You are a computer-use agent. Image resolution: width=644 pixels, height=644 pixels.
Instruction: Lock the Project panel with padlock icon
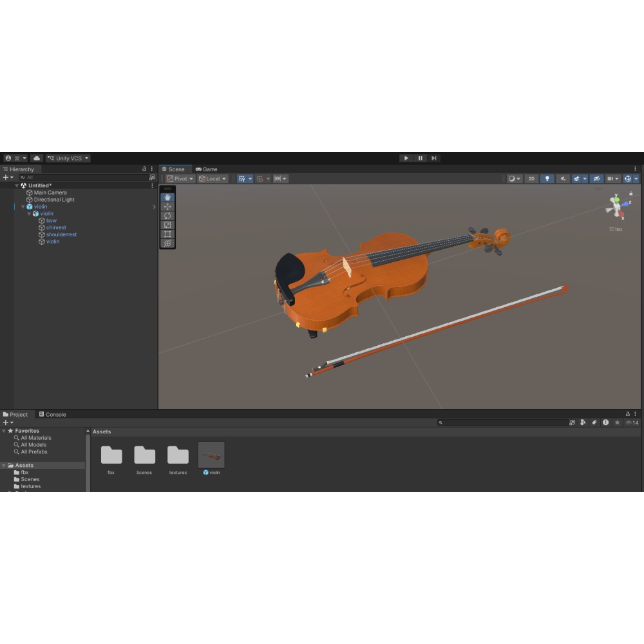click(x=627, y=414)
